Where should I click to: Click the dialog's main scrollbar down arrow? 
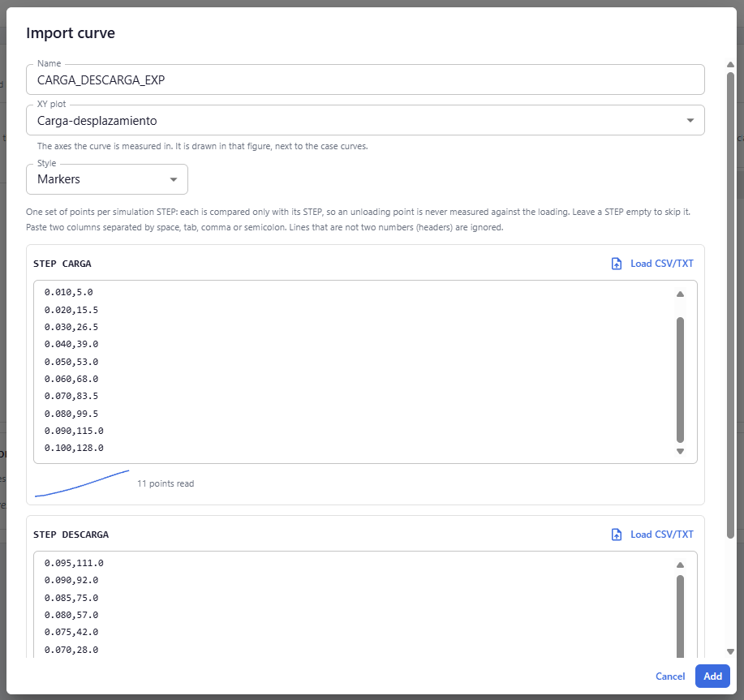coord(731,651)
